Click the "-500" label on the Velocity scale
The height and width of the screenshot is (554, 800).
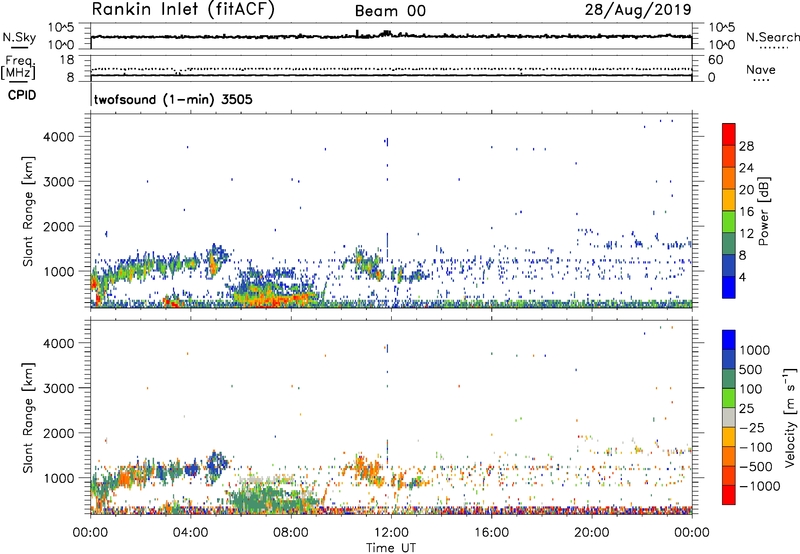pyautogui.click(x=755, y=467)
